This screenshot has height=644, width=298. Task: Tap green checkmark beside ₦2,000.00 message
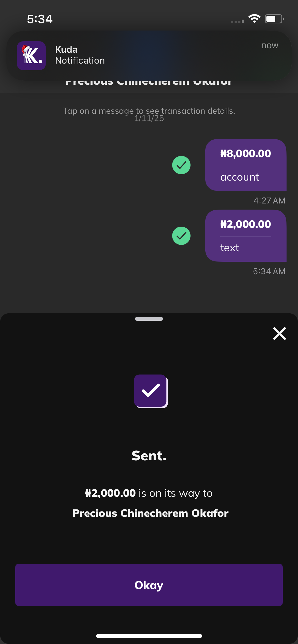181,236
